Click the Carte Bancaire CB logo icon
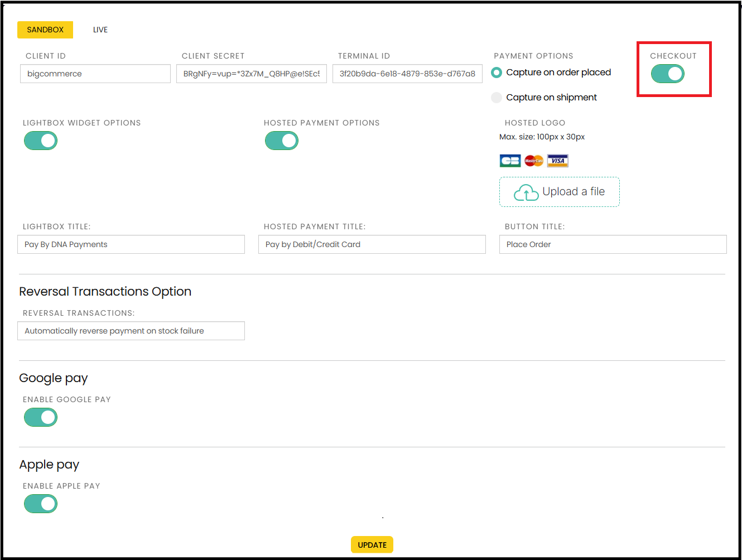 click(x=510, y=161)
